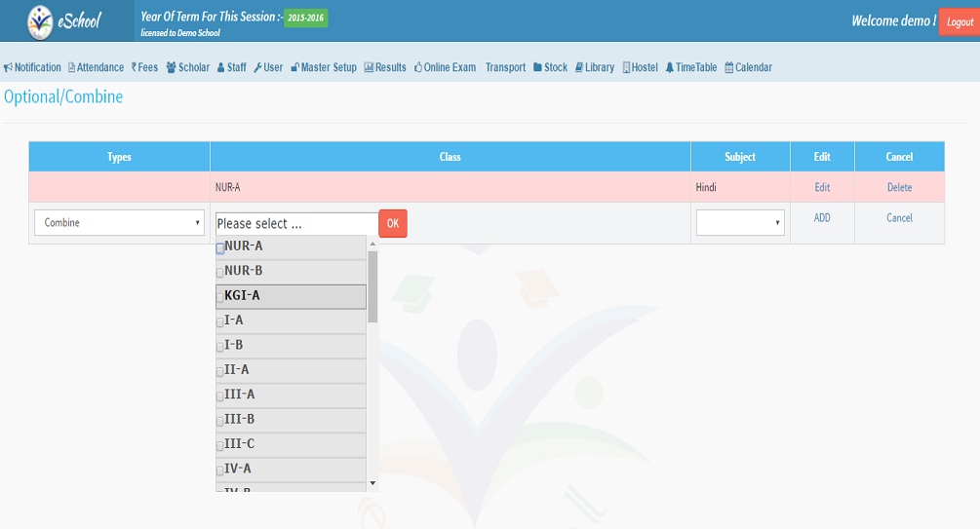Tick the KGI-A checkbox option

tap(220, 297)
